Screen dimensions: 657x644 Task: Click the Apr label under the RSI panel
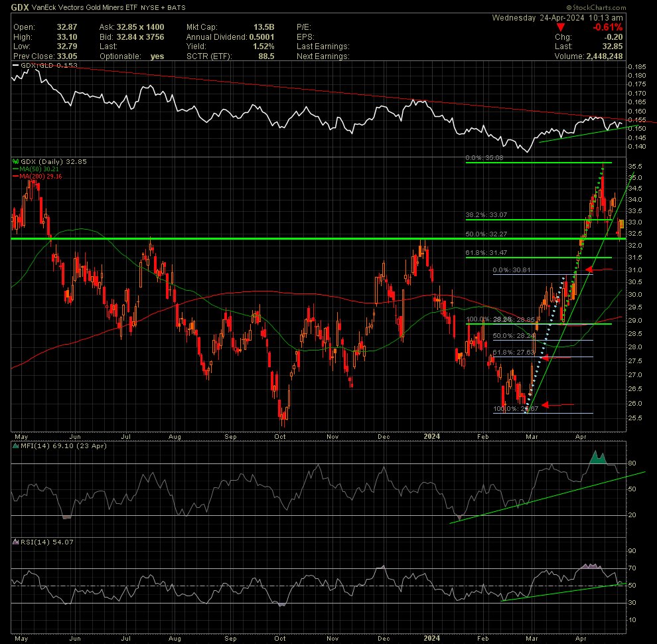[x=581, y=638]
